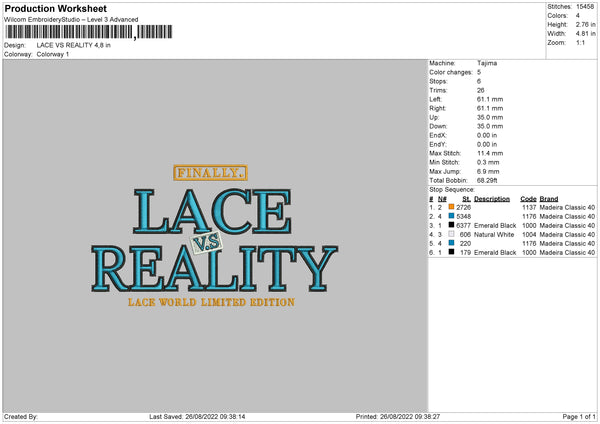Select the design name LACE VS REALITY 4,8 in
Image resolution: width=600 pixels, height=424 pixels.
(74, 45)
